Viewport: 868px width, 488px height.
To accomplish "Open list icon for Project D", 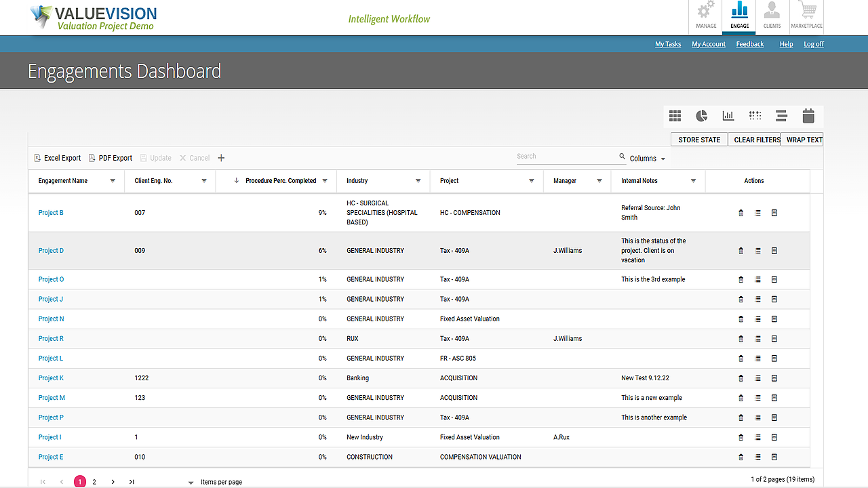I will pos(757,251).
